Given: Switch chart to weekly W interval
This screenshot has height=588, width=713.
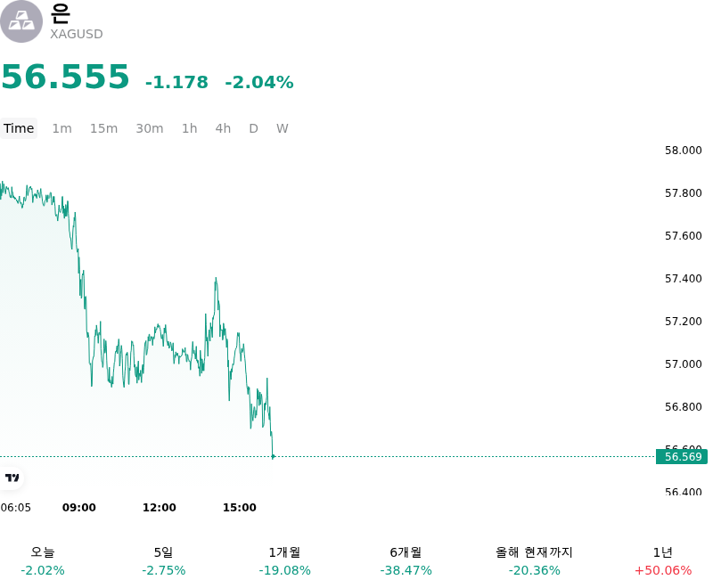Looking at the screenshot, I should pos(282,128).
